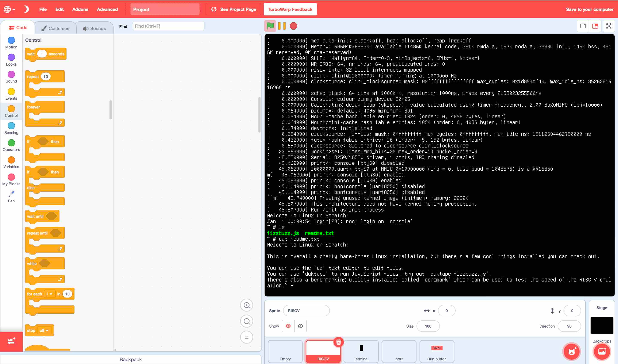The width and height of the screenshot is (618, 364).
Task: Edit the Project title field
Action: pos(165,9)
